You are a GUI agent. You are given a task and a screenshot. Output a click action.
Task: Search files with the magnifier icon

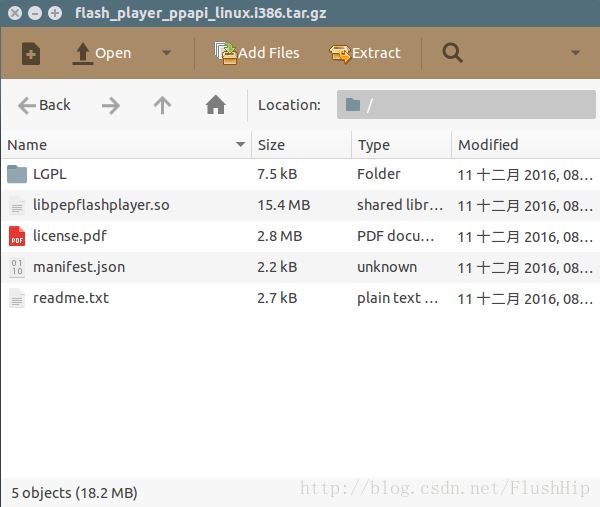click(452, 53)
